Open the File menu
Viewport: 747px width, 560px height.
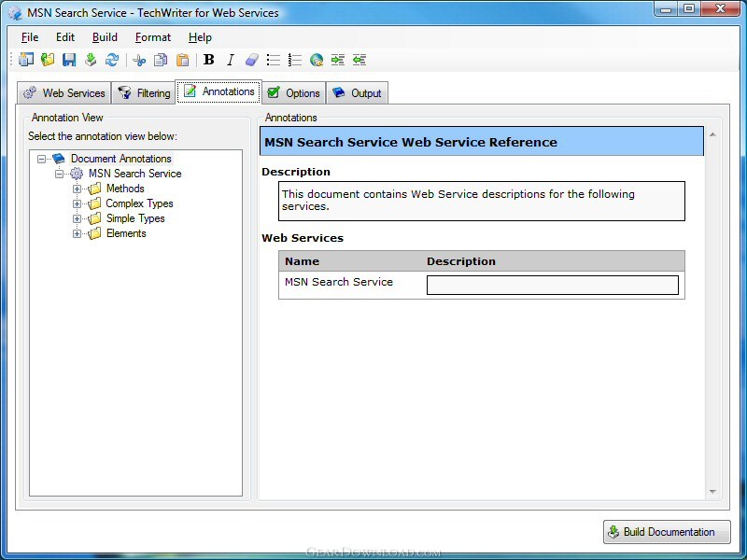pos(30,37)
